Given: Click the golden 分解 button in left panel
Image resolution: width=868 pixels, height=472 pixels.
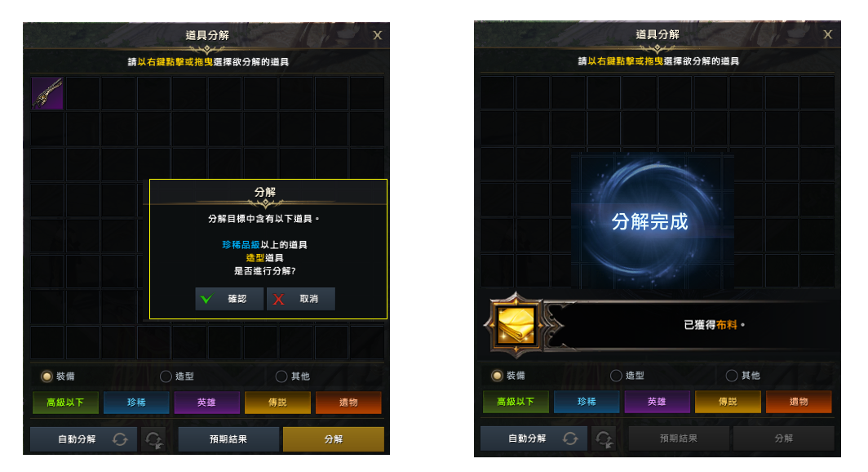Looking at the screenshot, I should [x=333, y=439].
